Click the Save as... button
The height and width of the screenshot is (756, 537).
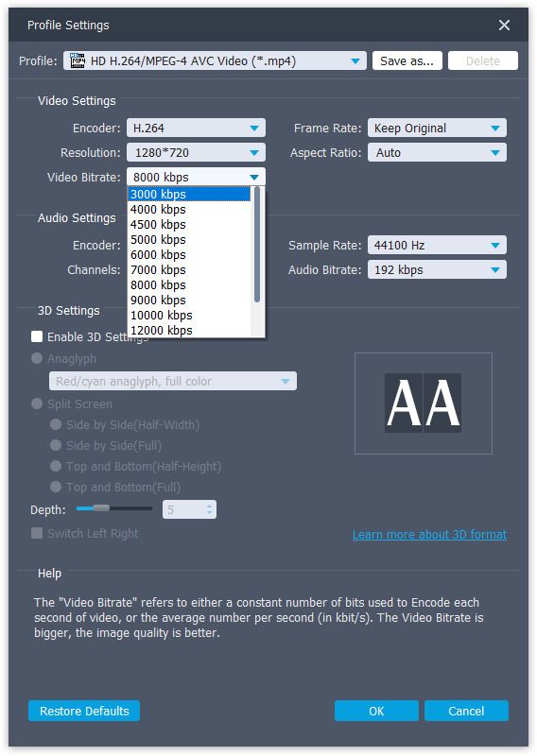(x=407, y=60)
